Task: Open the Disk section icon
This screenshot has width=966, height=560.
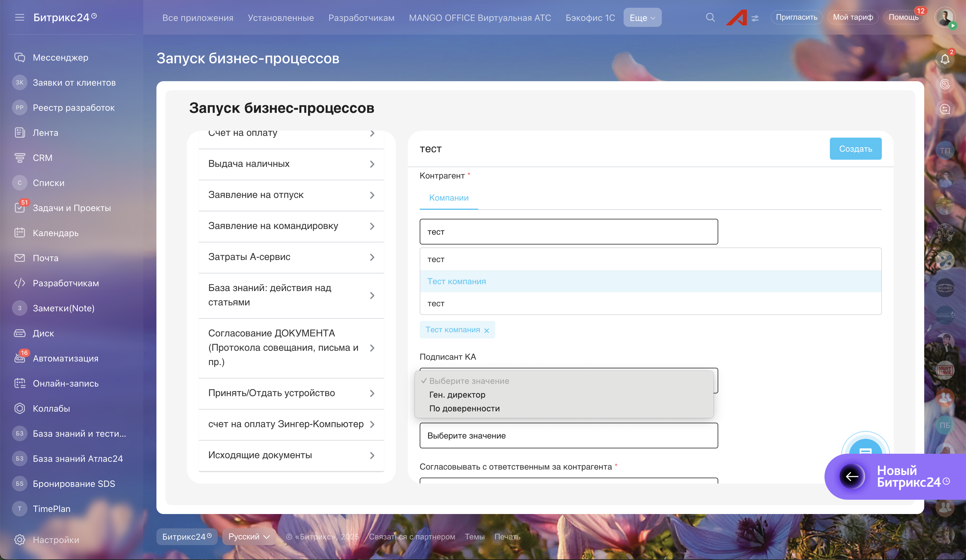Action: click(x=19, y=333)
